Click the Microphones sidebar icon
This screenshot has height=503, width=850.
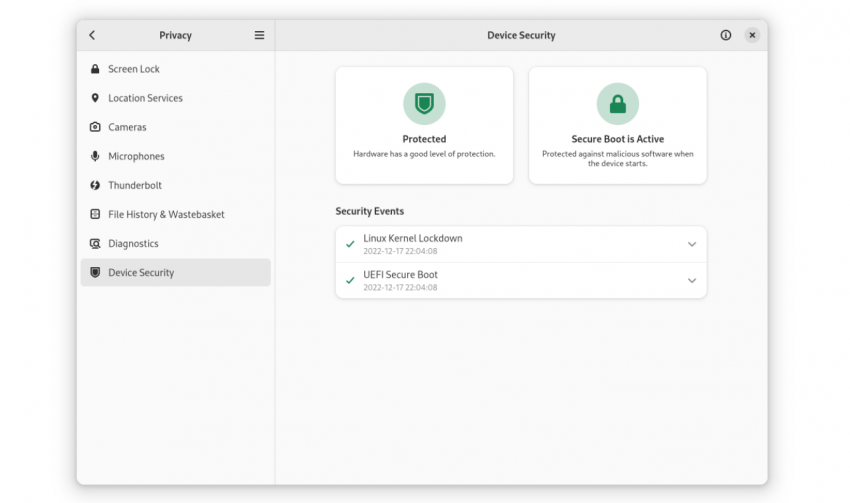pyautogui.click(x=95, y=156)
